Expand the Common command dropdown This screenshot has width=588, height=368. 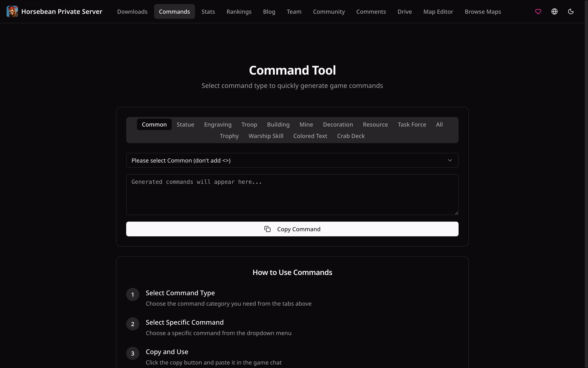pyautogui.click(x=292, y=160)
